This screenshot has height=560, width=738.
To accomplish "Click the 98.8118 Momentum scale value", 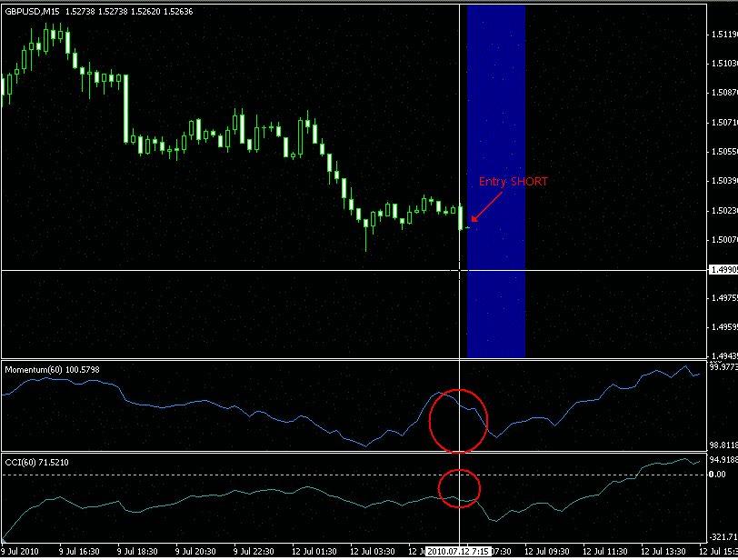I will (x=723, y=445).
